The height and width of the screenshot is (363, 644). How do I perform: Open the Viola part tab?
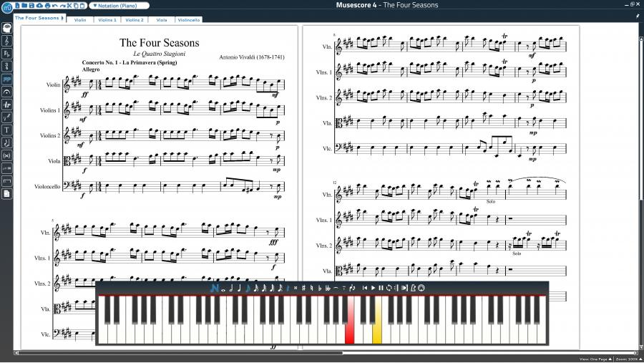162,20
